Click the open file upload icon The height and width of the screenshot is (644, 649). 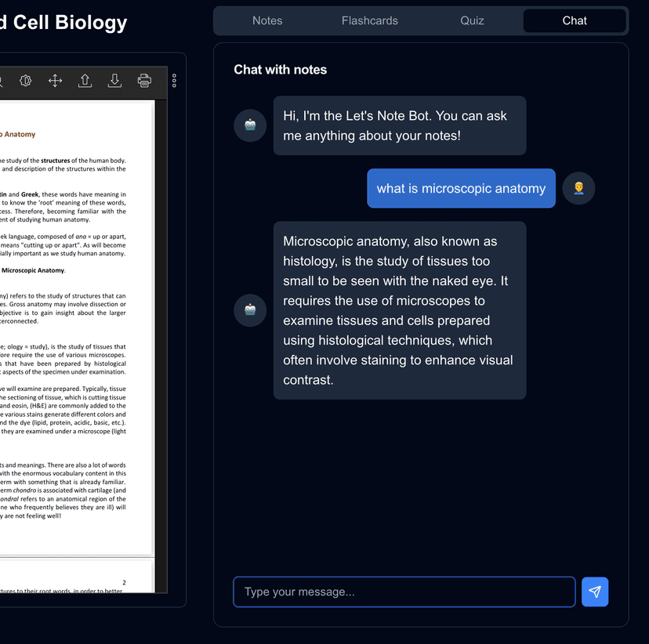pos(85,81)
